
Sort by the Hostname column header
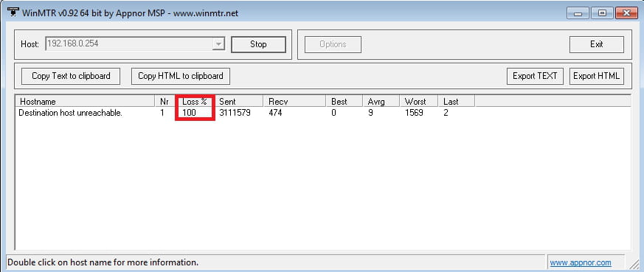[x=85, y=101]
